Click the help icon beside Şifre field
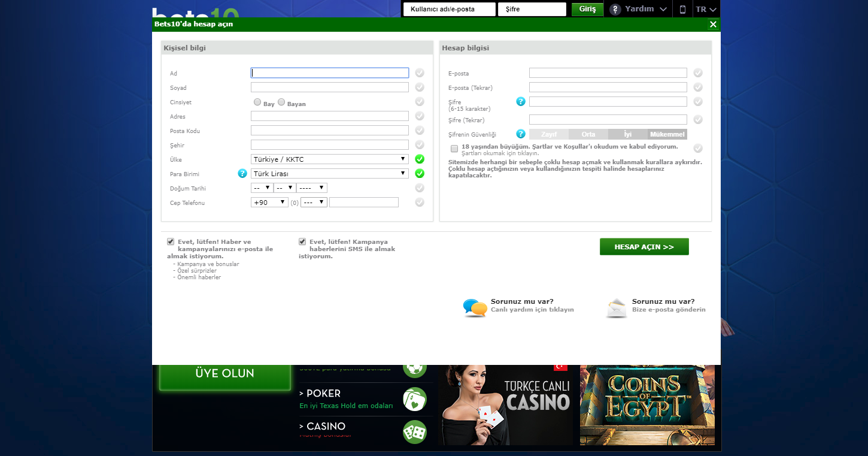Viewport: 868px width, 456px height. pyautogui.click(x=521, y=102)
